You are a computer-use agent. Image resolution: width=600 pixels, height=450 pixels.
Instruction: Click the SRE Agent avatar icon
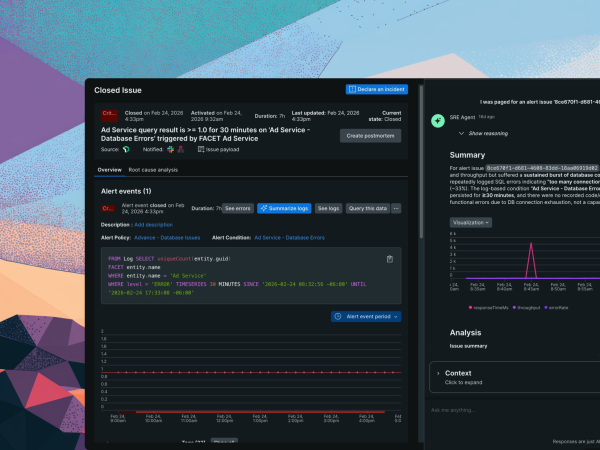(x=438, y=121)
